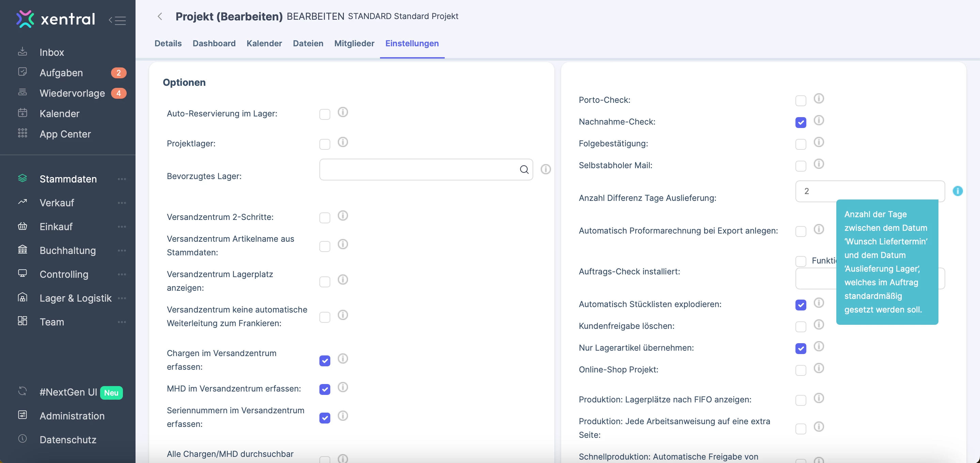Open the Inbox icon in sidebar
This screenshot has width=980, height=463.
click(x=22, y=52)
